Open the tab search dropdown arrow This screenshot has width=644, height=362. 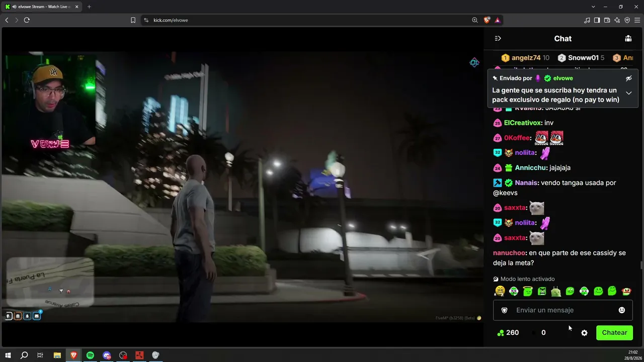(593, 7)
